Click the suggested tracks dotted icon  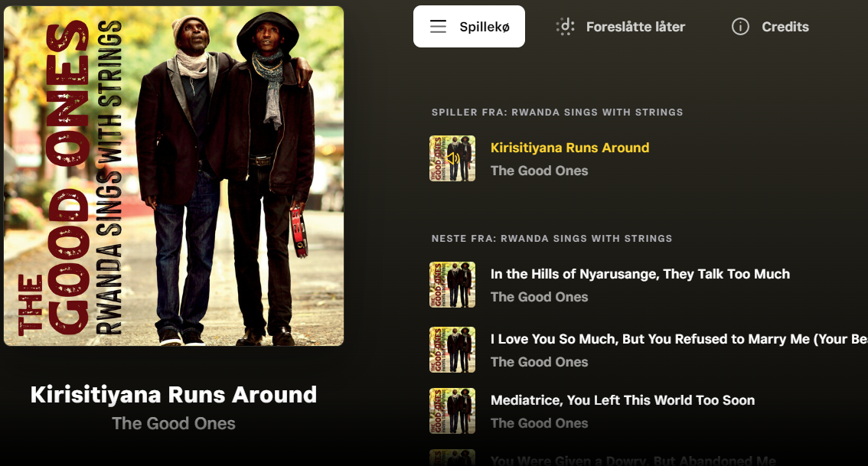pyautogui.click(x=565, y=27)
